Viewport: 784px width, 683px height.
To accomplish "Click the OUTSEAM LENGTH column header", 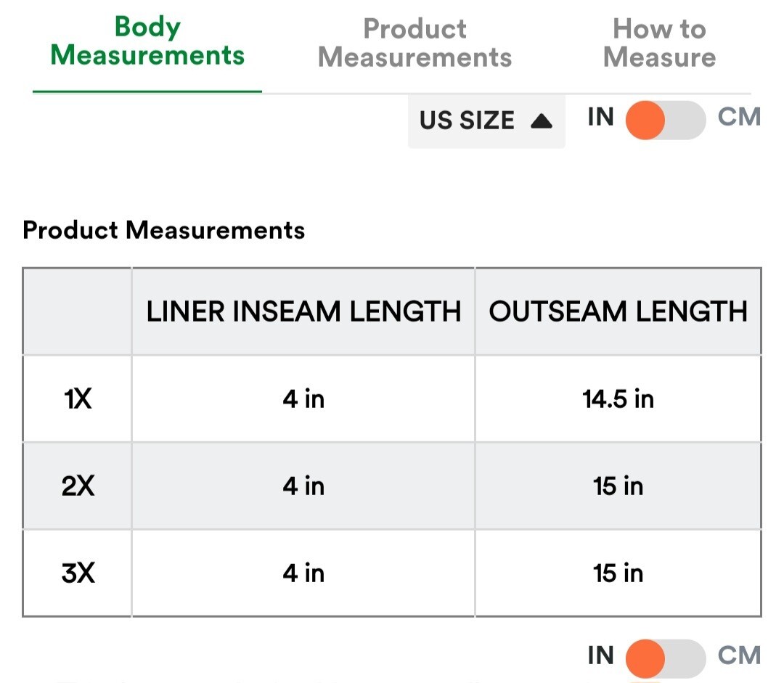I will 618,311.
